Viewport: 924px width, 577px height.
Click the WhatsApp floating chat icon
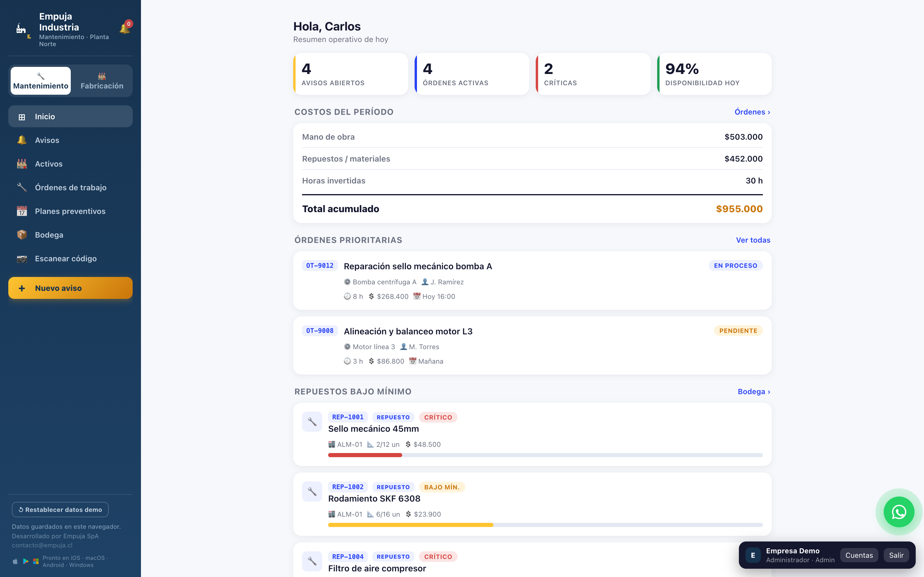click(899, 512)
